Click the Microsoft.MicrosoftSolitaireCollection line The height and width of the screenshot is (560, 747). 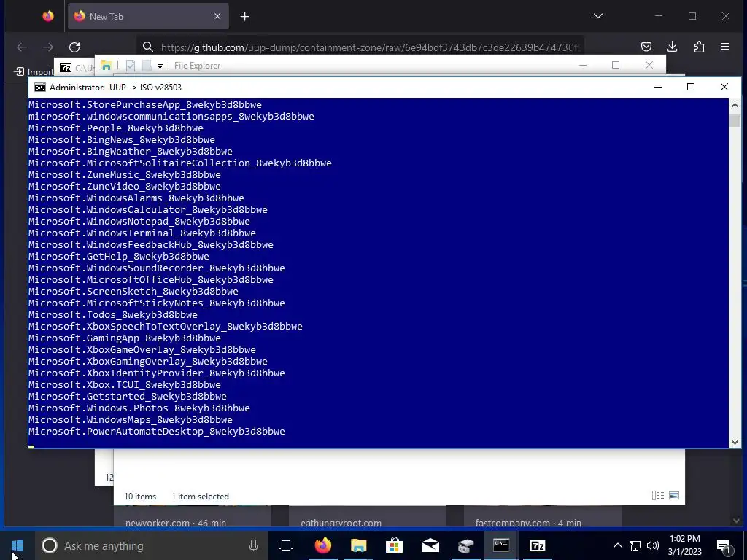179,163
